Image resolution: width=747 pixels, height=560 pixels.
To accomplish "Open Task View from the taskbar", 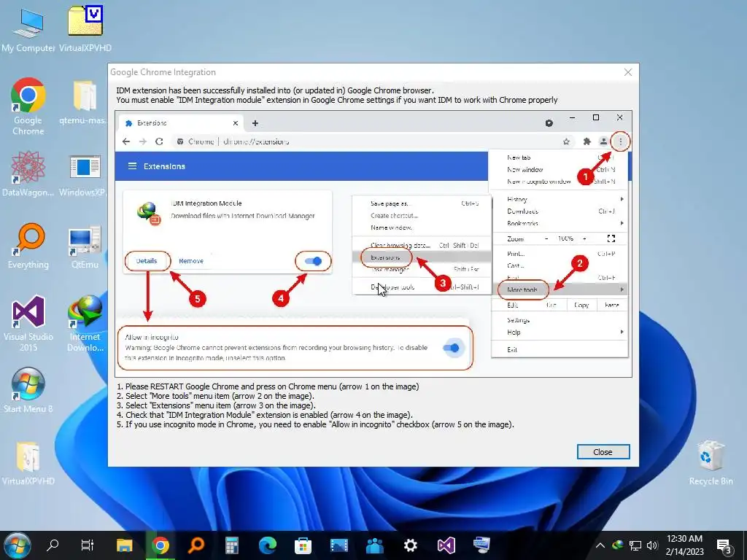I will point(88,545).
